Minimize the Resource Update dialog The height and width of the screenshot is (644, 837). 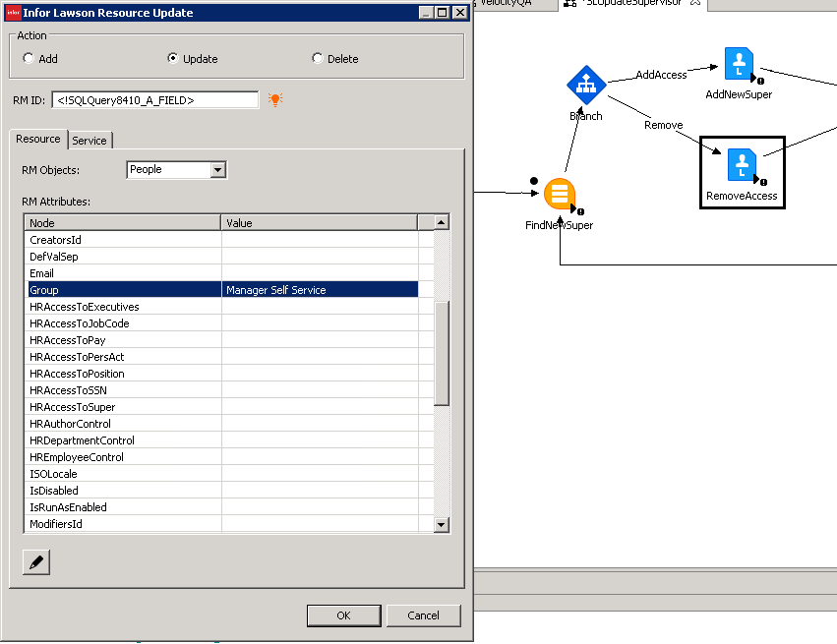(x=426, y=12)
